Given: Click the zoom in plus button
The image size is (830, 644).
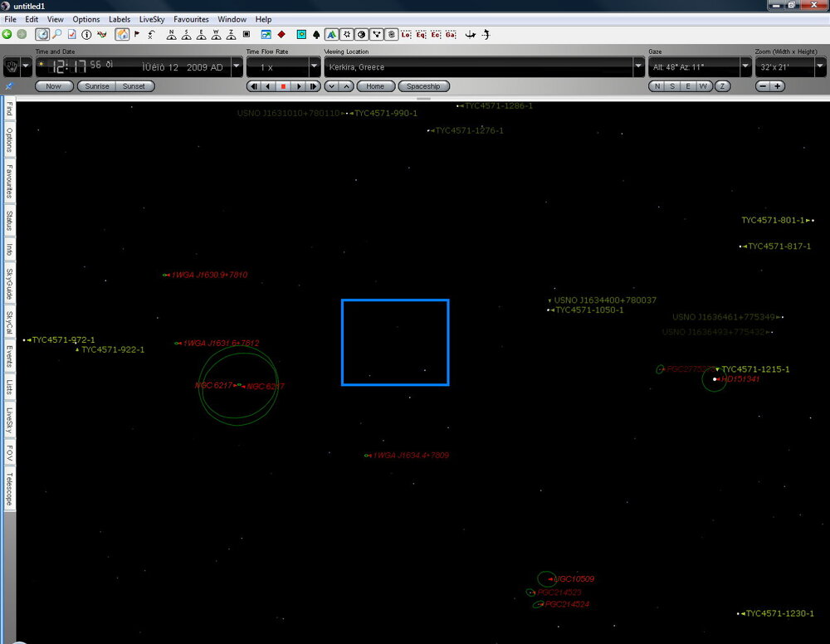Looking at the screenshot, I should coord(778,86).
